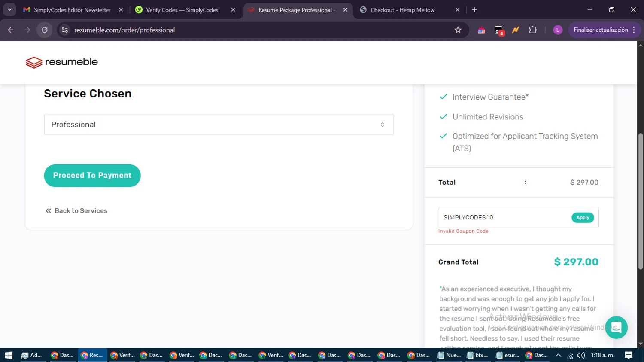Click the address bar URL
Image resolution: width=644 pixels, height=362 pixels.
(x=125, y=30)
